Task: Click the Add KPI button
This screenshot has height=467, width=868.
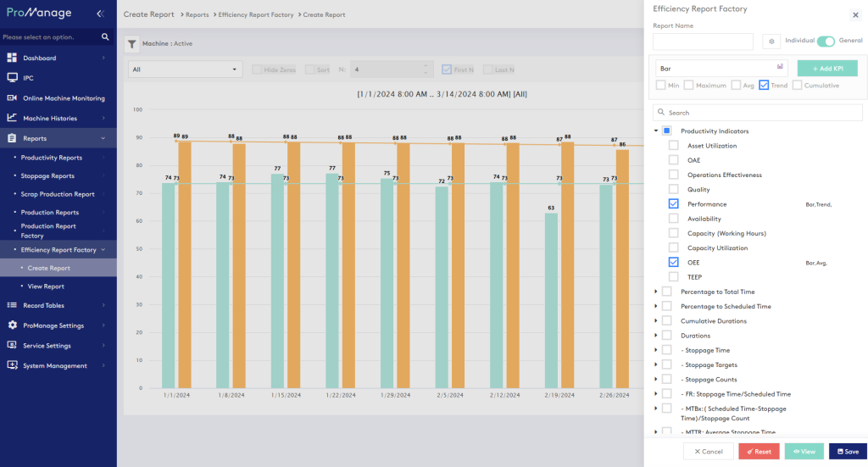Action: (x=827, y=68)
